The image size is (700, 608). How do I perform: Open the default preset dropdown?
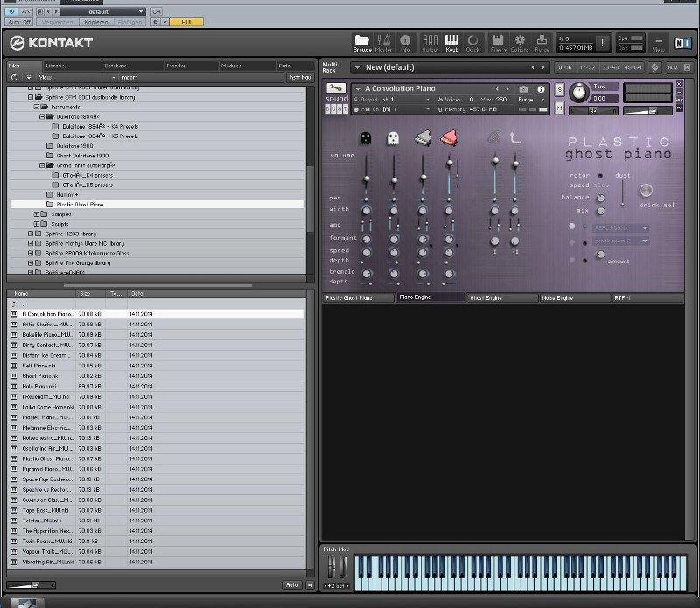click(103, 11)
